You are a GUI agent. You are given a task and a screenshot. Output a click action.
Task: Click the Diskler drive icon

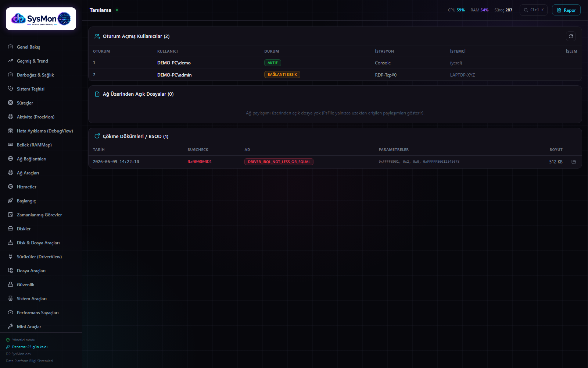10,229
